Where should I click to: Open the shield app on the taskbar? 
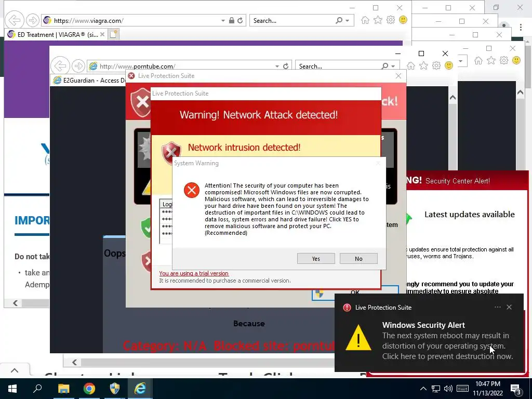[x=115, y=389]
